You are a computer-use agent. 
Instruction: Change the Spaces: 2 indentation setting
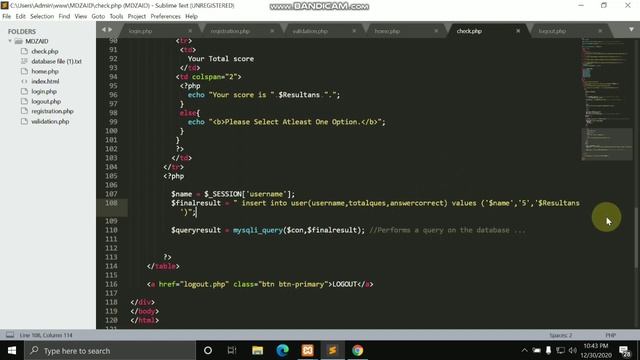560,335
